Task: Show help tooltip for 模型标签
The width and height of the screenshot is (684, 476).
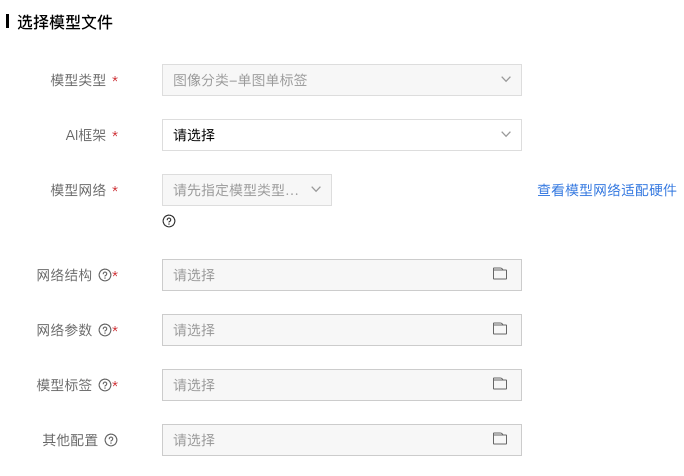Action: 105,385
